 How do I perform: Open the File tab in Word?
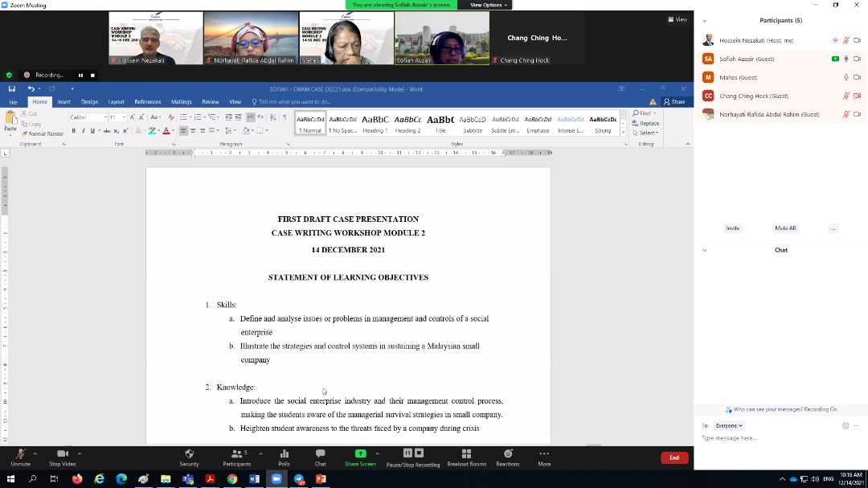click(x=14, y=102)
